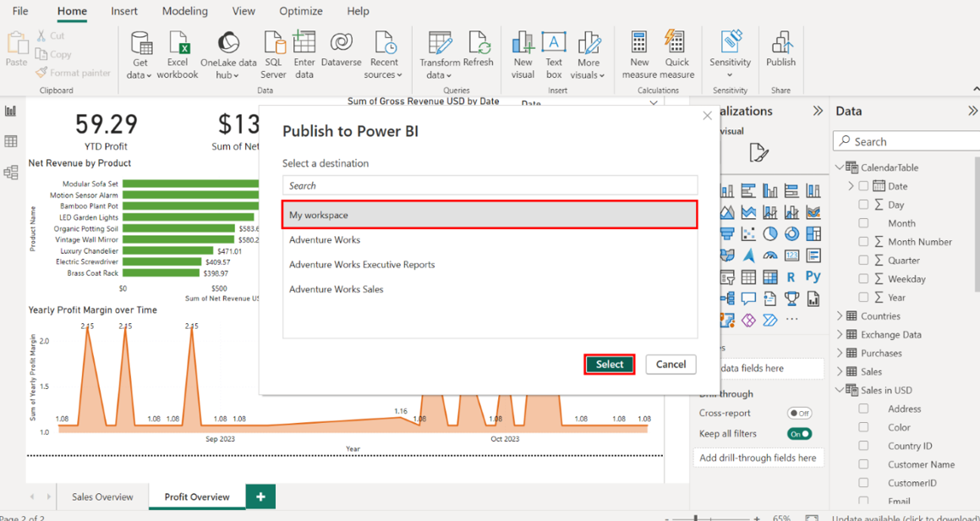Choose Adventure Works Sales workspace
Viewport: 980px width, 521px height.
click(x=337, y=289)
